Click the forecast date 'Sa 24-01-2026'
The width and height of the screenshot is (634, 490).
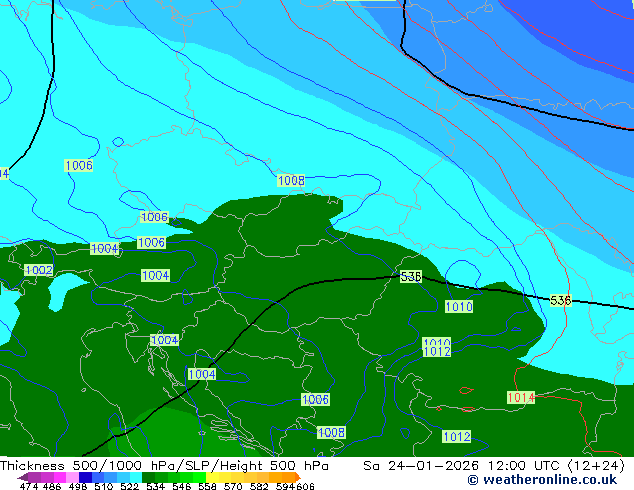pos(421,466)
